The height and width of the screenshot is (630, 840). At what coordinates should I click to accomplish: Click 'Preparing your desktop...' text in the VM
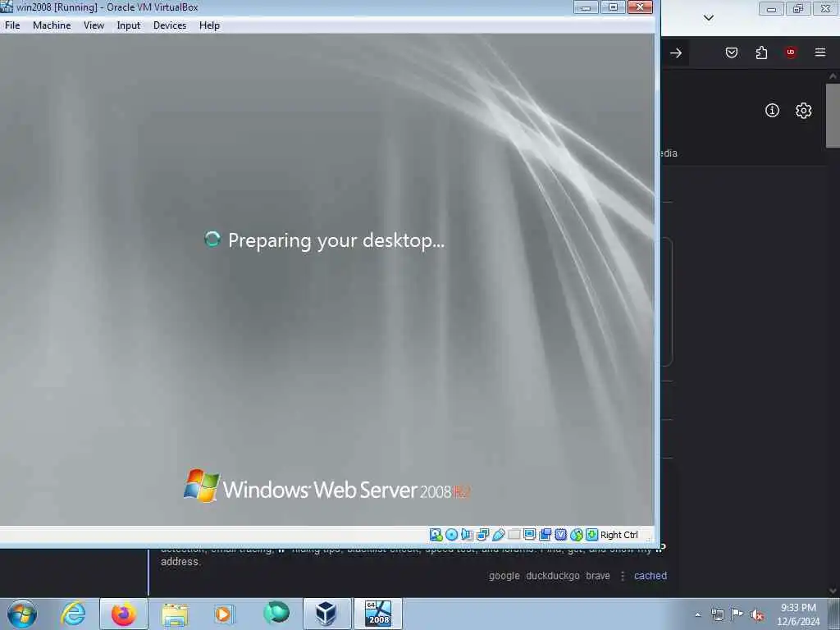coord(336,240)
